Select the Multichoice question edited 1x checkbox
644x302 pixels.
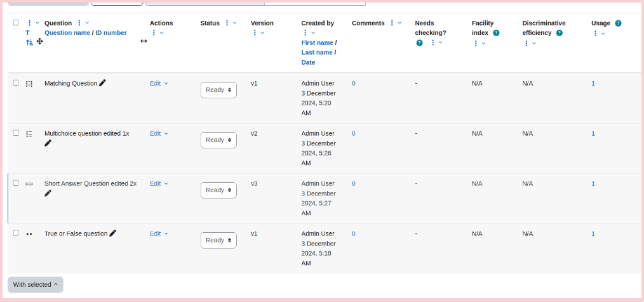click(x=16, y=133)
